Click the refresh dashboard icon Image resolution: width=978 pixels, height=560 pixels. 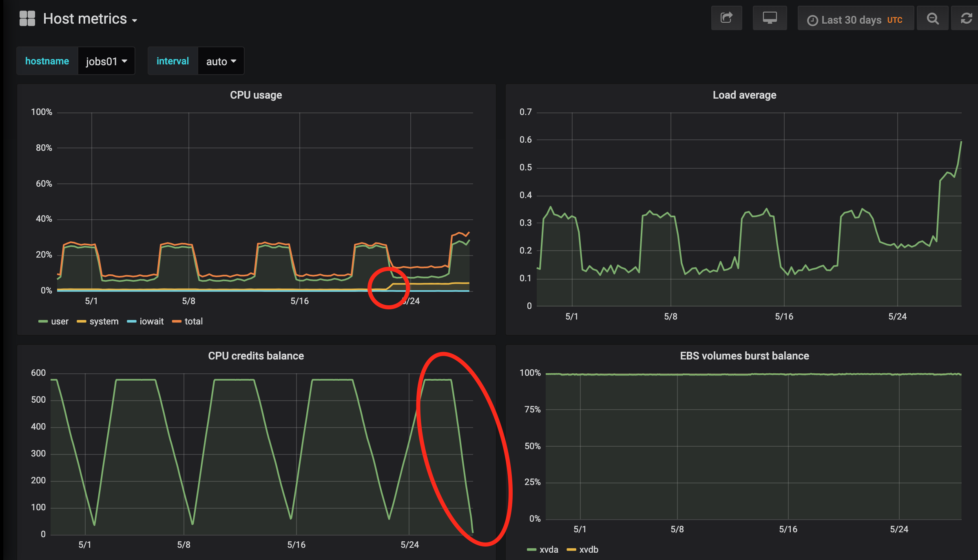[966, 19]
